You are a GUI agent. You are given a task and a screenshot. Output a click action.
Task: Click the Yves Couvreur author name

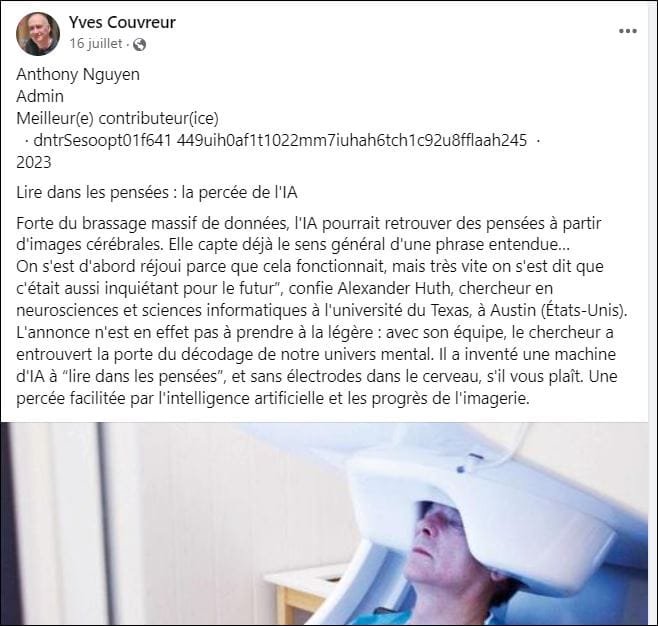(x=122, y=22)
